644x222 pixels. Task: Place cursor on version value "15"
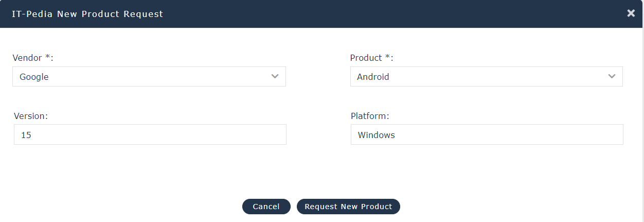click(x=26, y=135)
